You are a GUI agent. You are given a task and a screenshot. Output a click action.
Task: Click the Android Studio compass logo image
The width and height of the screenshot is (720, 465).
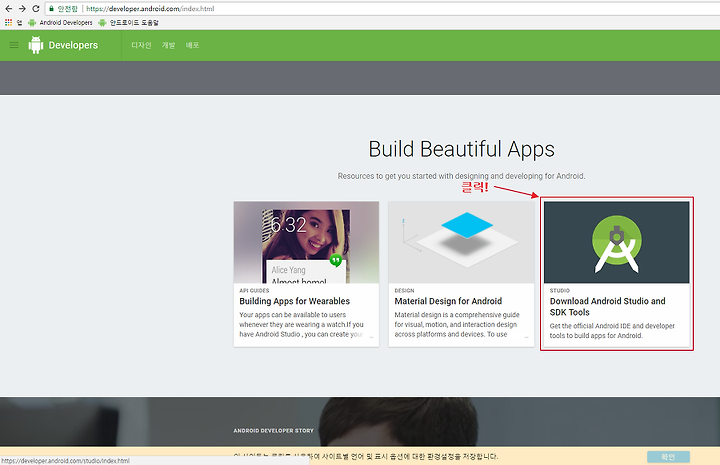pos(617,242)
